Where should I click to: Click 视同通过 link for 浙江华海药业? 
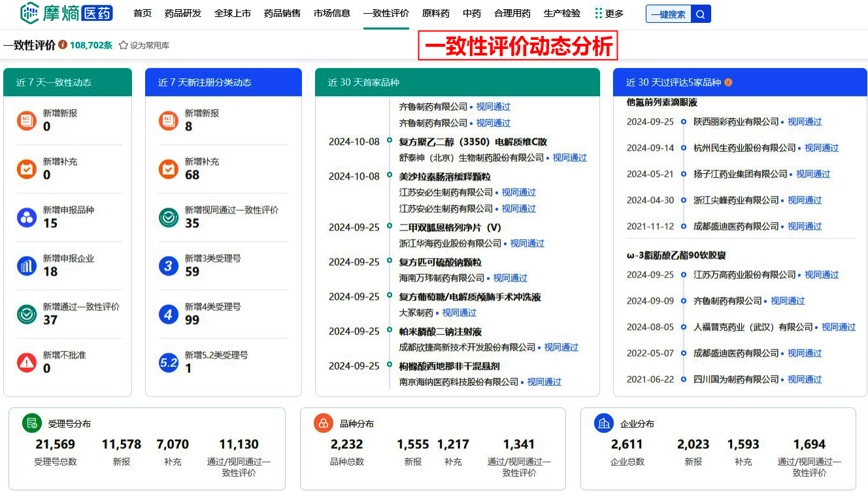[x=527, y=244]
